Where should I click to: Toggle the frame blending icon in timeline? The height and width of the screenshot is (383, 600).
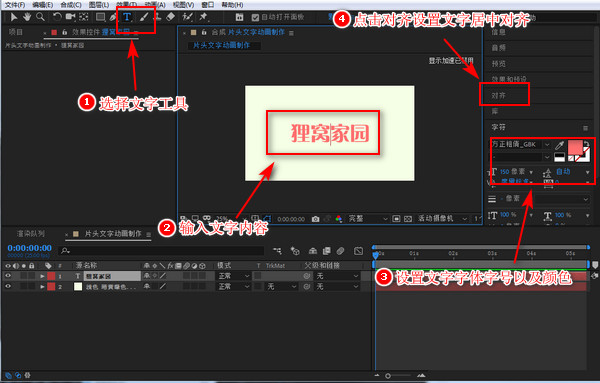(326, 251)
